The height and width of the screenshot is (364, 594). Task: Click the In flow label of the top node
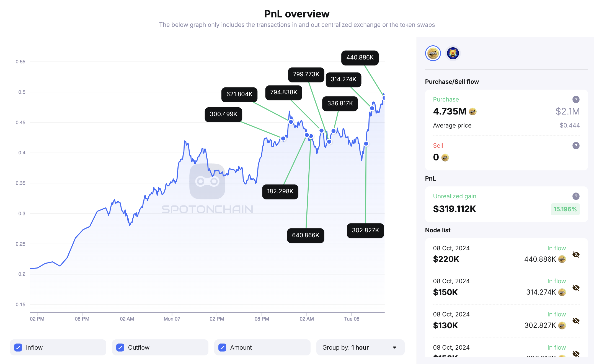pos(557,248)
